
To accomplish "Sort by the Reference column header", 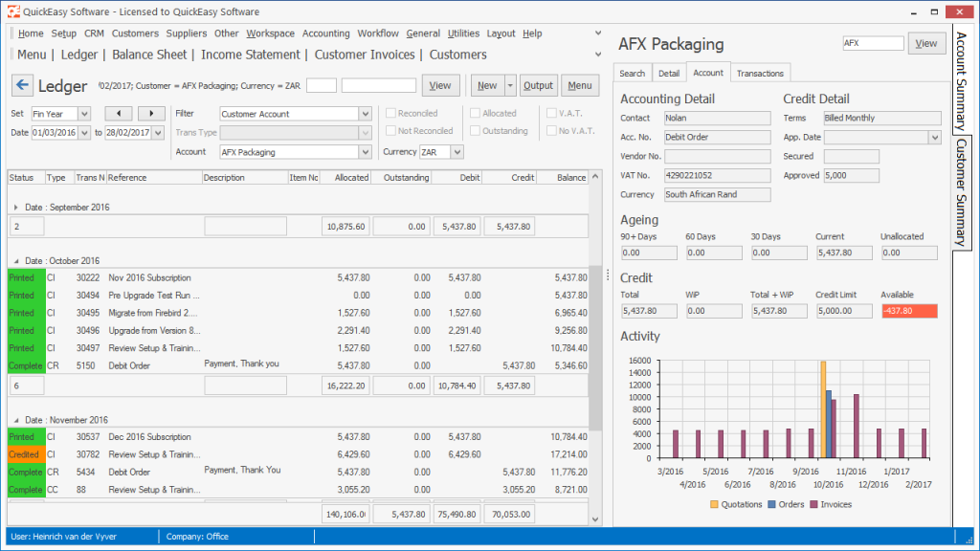I will (154, 177).
